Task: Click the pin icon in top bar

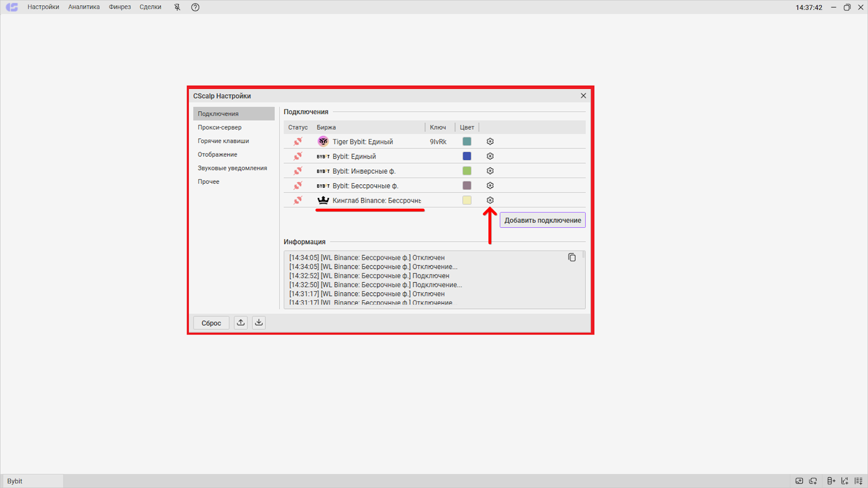Action: [177, 7]
